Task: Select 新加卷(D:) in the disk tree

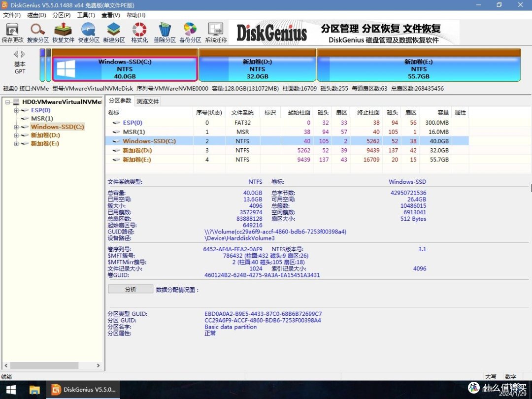Action: [x=45, y=135]
